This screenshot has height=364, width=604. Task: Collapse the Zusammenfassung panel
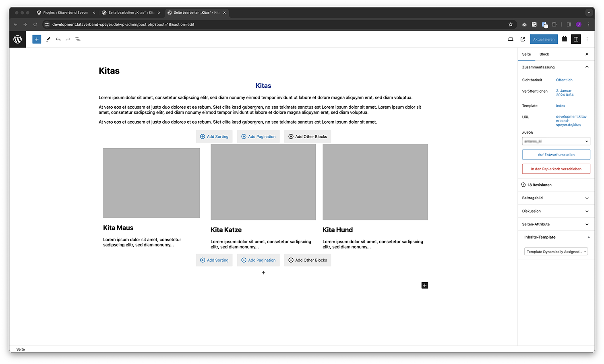(x=556, y=67)
